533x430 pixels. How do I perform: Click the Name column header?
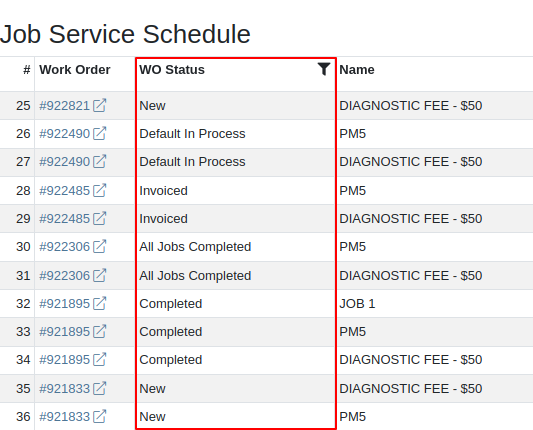coord(357,70)
